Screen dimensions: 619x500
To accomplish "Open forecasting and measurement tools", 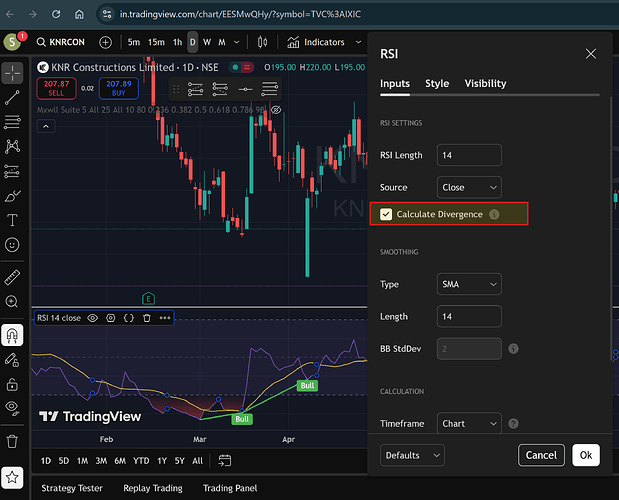I will [x=12, y=171].
